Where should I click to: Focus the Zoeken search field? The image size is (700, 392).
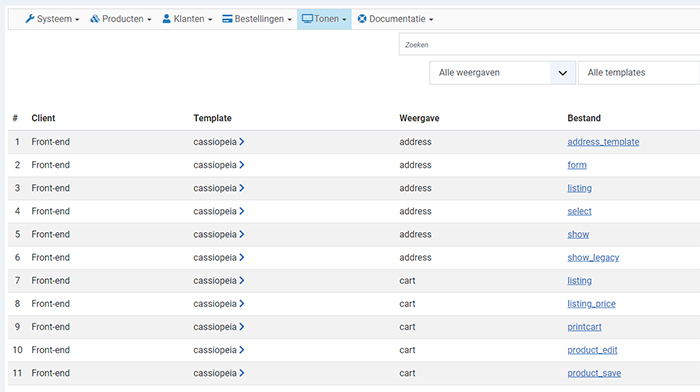[x=549, y=45]
